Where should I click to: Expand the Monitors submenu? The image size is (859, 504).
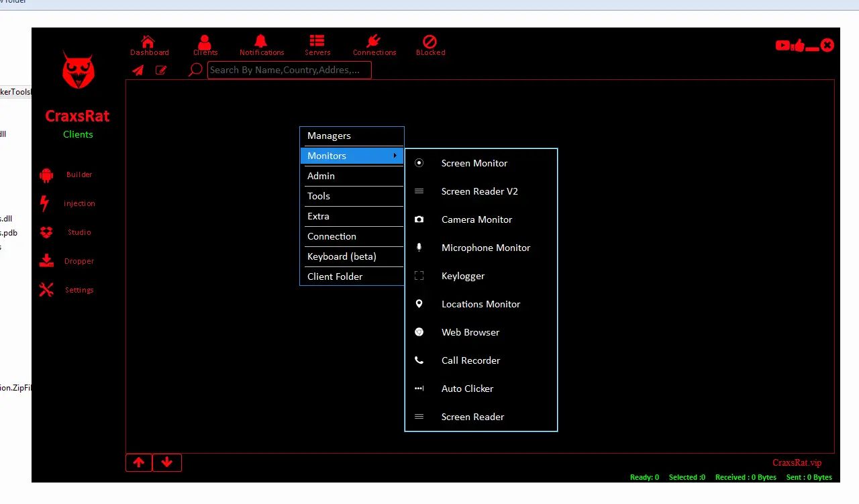352,156
